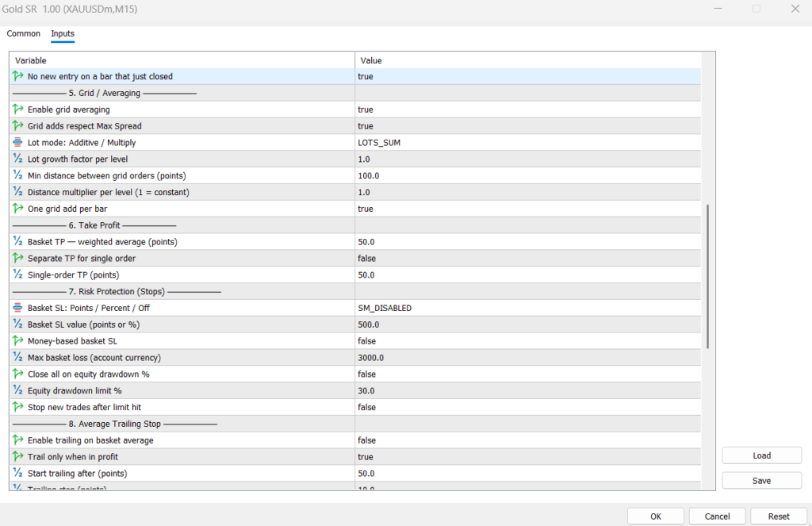Screen dimensions: 812x526
Task: Click numeric icon beside 'Basket SL value (points or %)'
Action: point(18,324)
